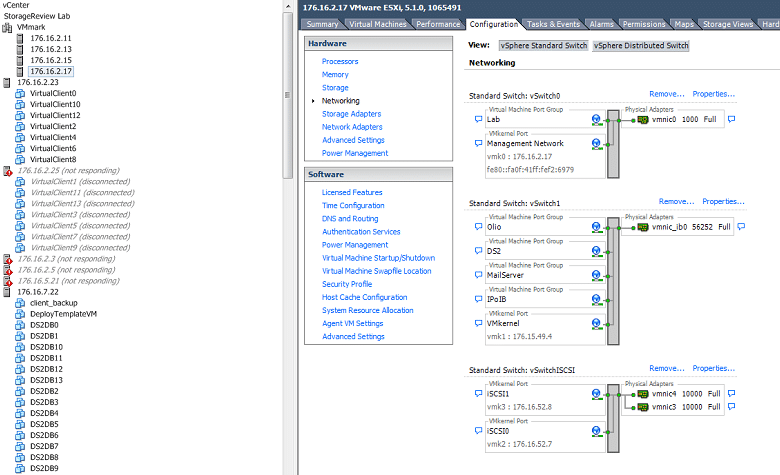780x475 pixels.
Task: Open Storage Adapters settings
Action: tap(351, 114)
